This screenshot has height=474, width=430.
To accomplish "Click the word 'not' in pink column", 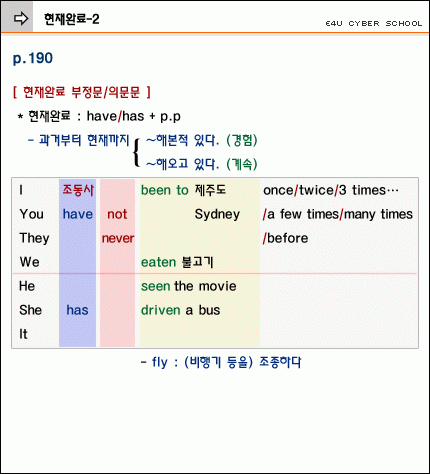I will pos(117,214).
